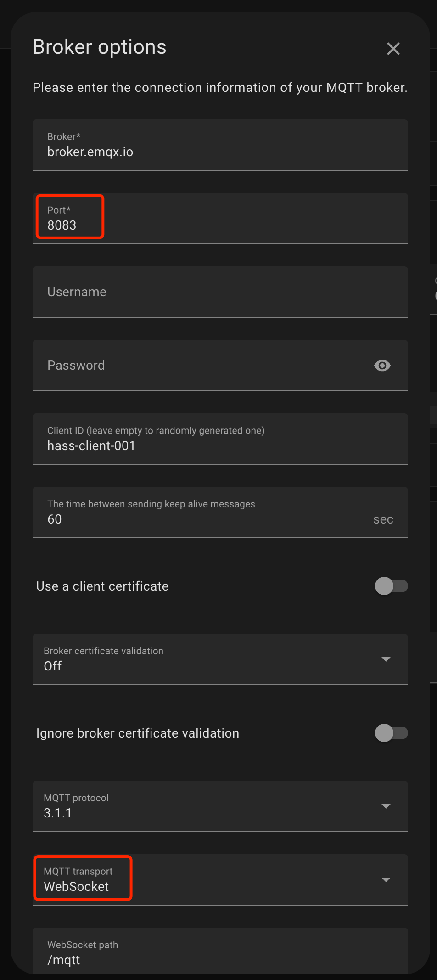The width and height of the screenshot is (437, 980).
Task: Click the Port field showing 8083
Action: 220,225
